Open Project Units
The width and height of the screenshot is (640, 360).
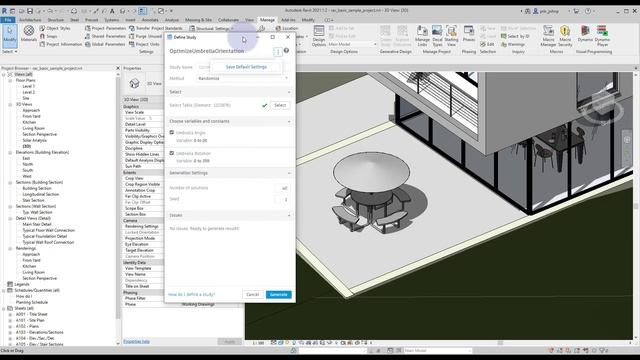tap(144, 44)
